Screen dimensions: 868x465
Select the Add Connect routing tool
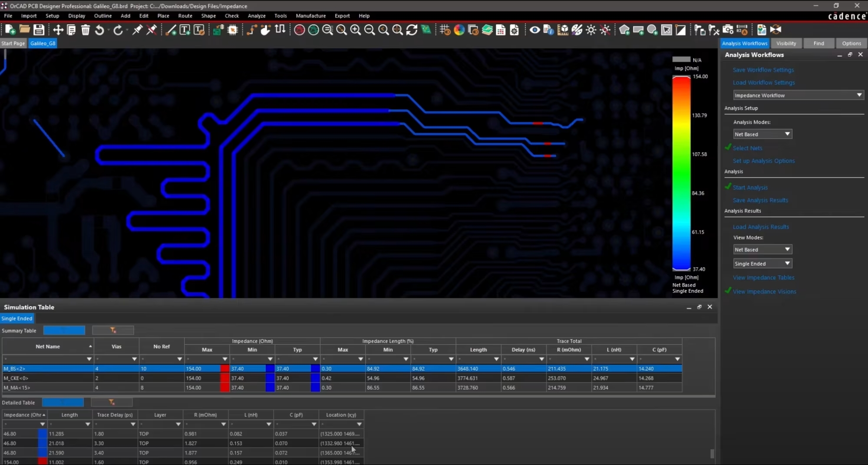pyautogui.click(x=251, y=30)
